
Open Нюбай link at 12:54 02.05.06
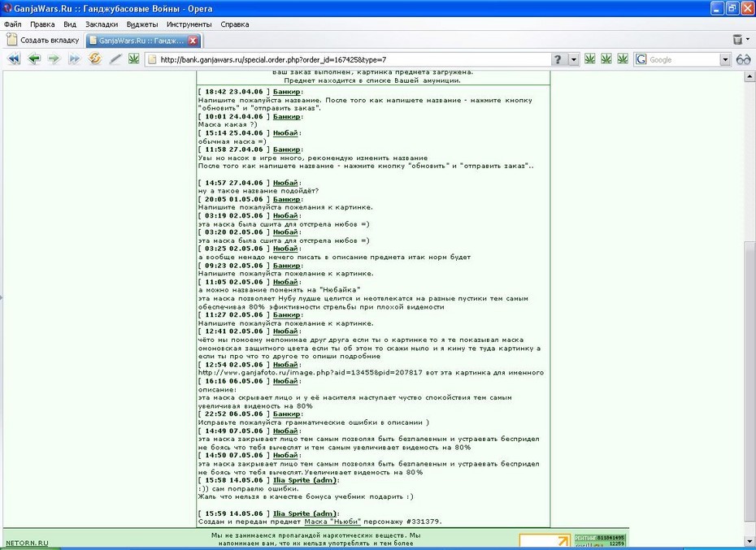click(285, 365)
